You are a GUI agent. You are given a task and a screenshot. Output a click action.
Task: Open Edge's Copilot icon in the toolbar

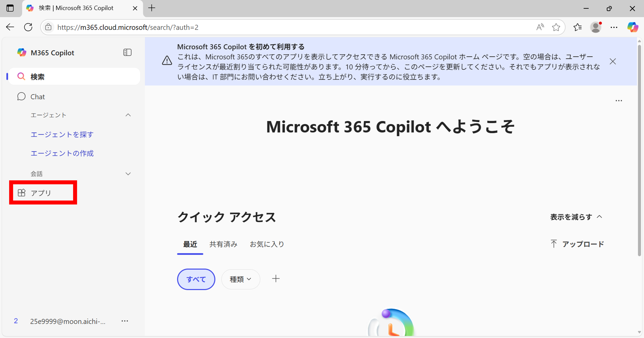tap(633, 27)
